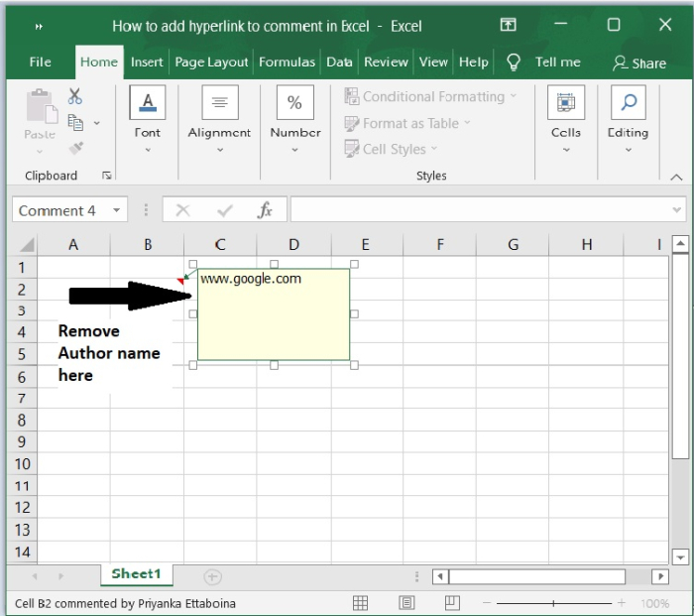The width and height of the screenshot is (694, 616).
Task: Click the Copy icon in Clipboard
Action: coord(74,123)
